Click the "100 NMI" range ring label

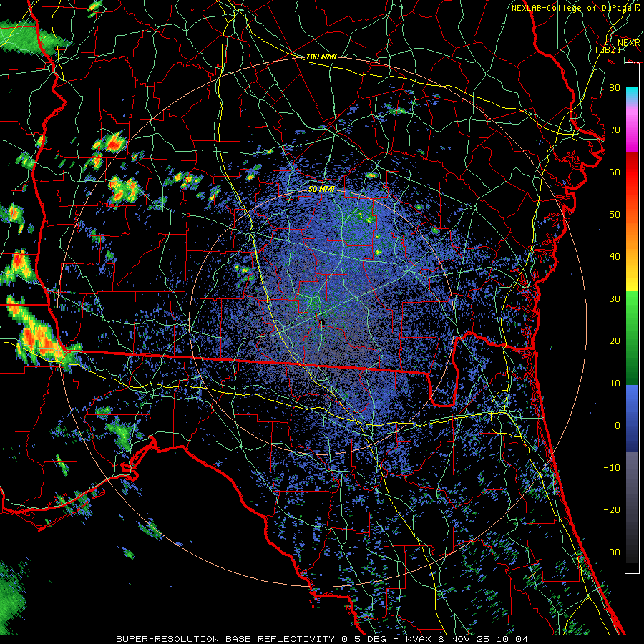tap(321, 57)
